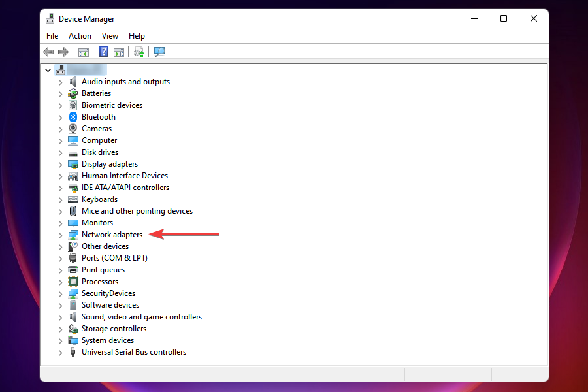Open the View menu
Image resolution: width=588 pixels, height=392 pixels.
point(110,35)
